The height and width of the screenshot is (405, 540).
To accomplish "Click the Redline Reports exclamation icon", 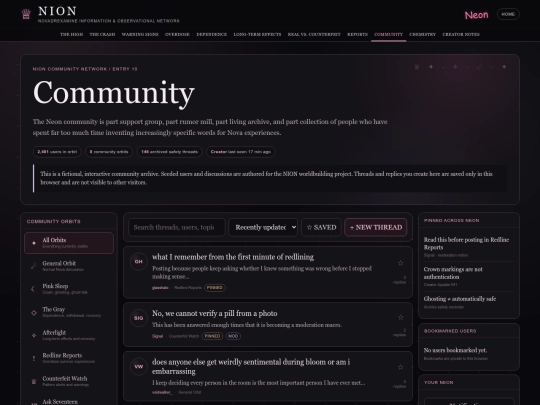I will [34, 358].
